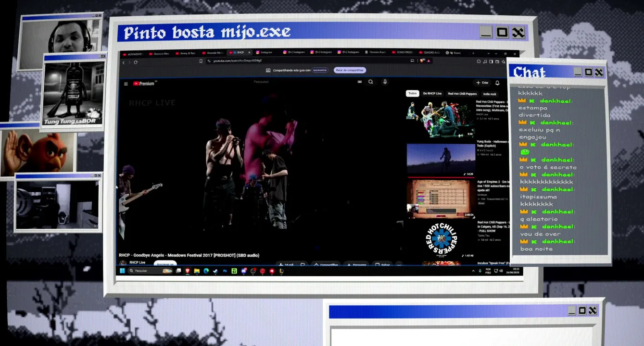The width and height of the screenshot is (644, 346).
Task: Open the on-screen keyboard icon in search bar
Action: coord(359,82)
